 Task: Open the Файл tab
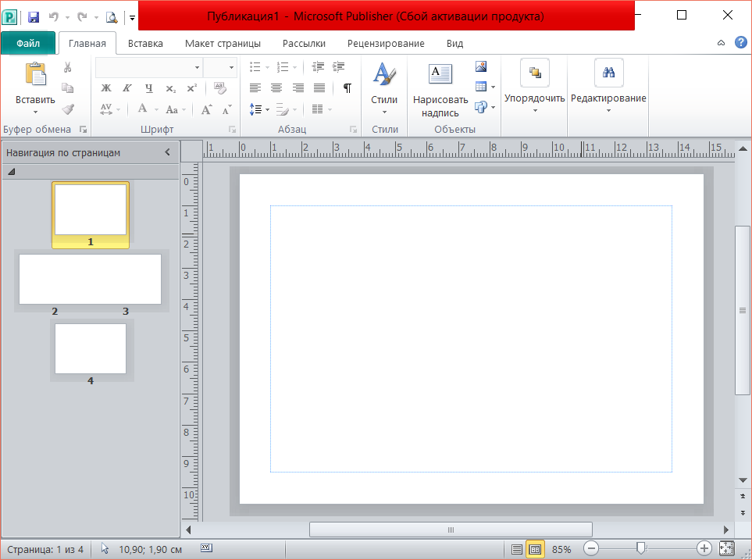pyautogui.click(x=28, y=43)
